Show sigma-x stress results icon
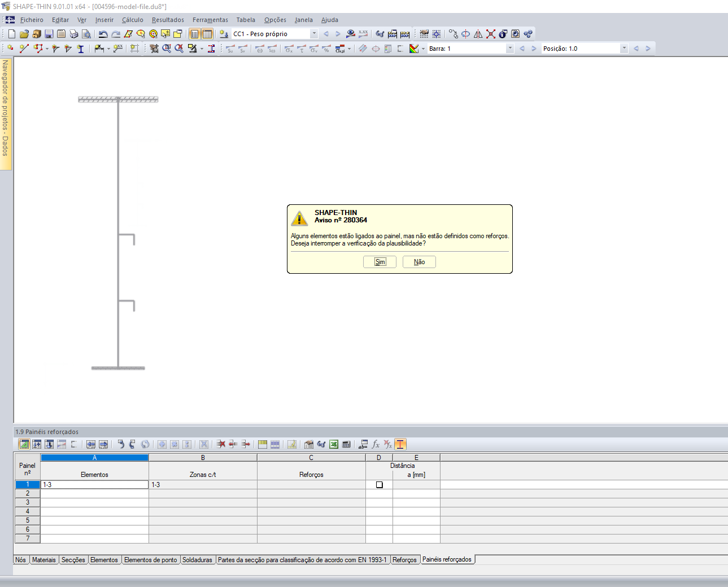Screen dimensions: 728x587 [289, 49]
